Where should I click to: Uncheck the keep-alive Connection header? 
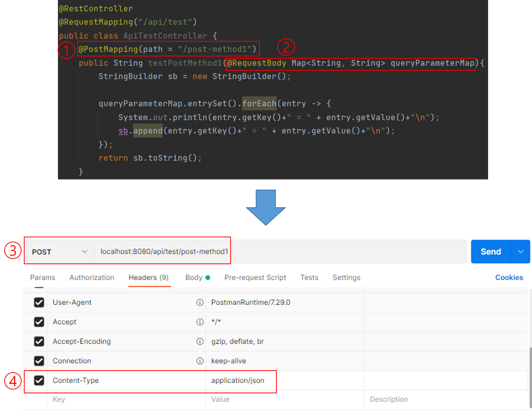(x=39, y=361)
